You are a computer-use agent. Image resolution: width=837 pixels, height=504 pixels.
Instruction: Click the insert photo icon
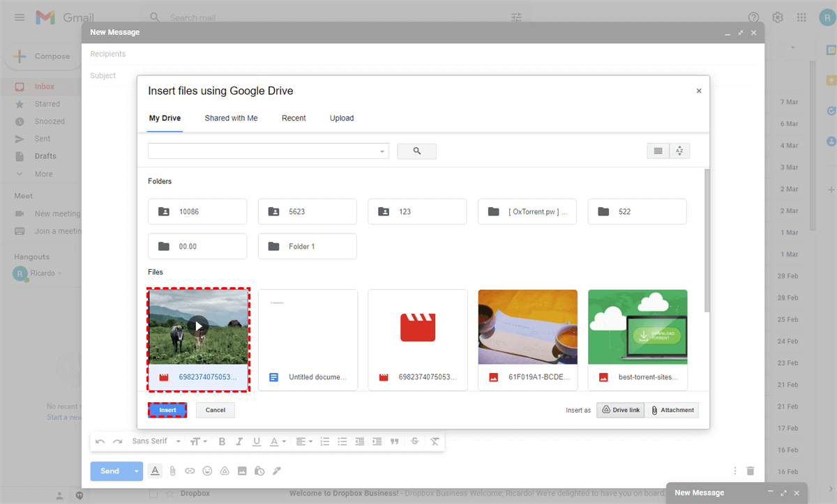[242, 471]
